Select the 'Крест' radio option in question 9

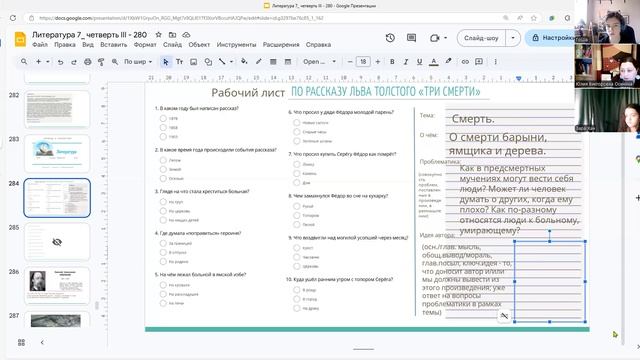click(297, 248)
